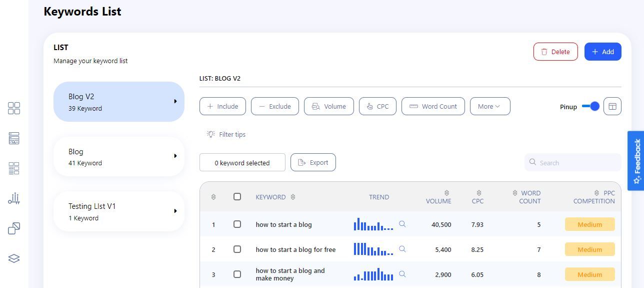Screen dimensions: 644x288
Task: Click keyword text 'how to start a blog'
Action: point(283,224)
